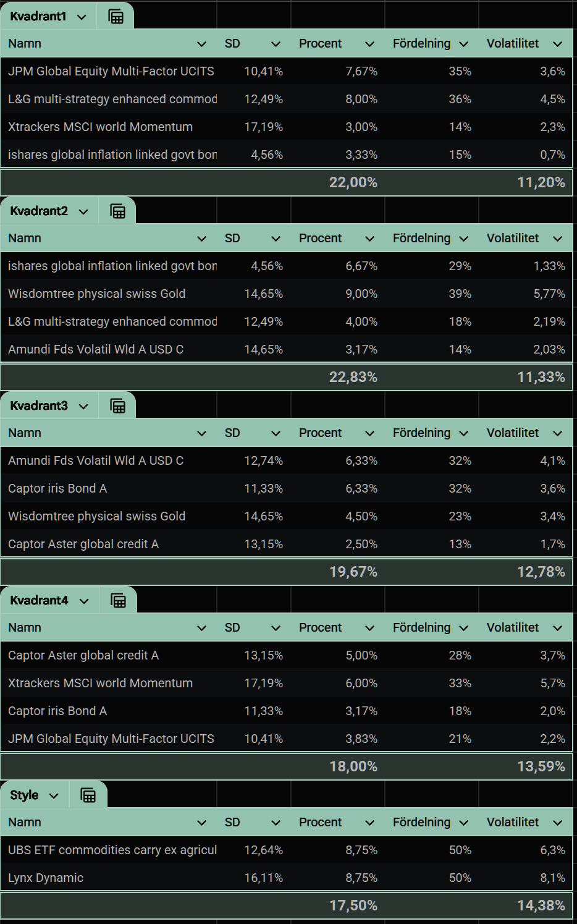The image size is (577, 924).
Task: Open Fördelning column filter in Kvadrant4
Action: tap(463, 628)
